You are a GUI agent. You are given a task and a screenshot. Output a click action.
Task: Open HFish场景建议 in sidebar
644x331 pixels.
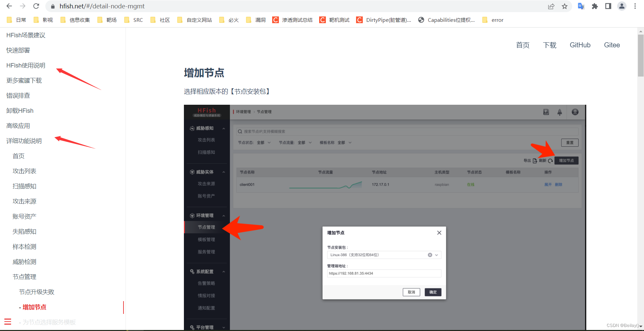(26, 35)
